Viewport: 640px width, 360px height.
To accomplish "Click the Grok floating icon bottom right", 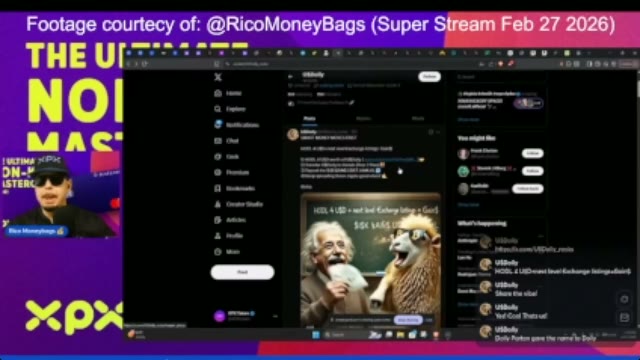I will point(624,299).
